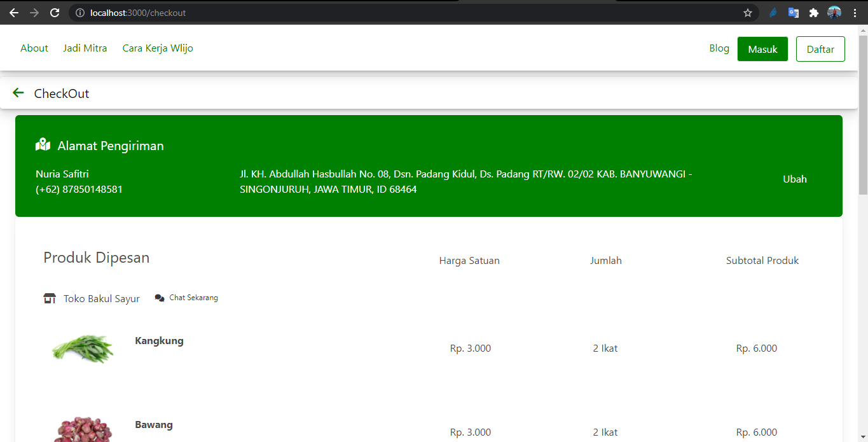Open the Google Translate extension icon
Image resolution: width=868 pixels, height=442 pixels.
[793, 12]
